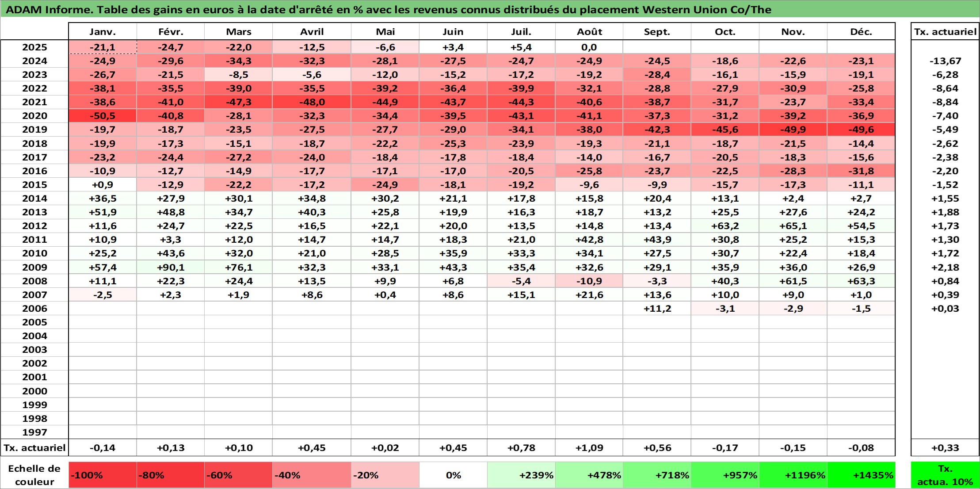Image resolution: width=980 pixels, height=489 pixels.
Task: Click the 'Mars' column header
Action: click(239, 32)
